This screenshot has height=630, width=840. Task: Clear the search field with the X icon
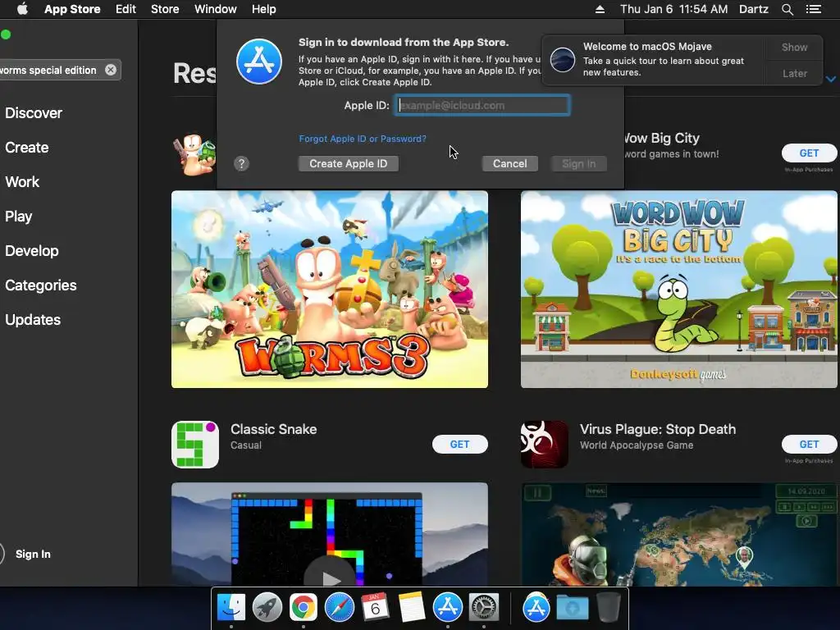[x=111, y=71]
